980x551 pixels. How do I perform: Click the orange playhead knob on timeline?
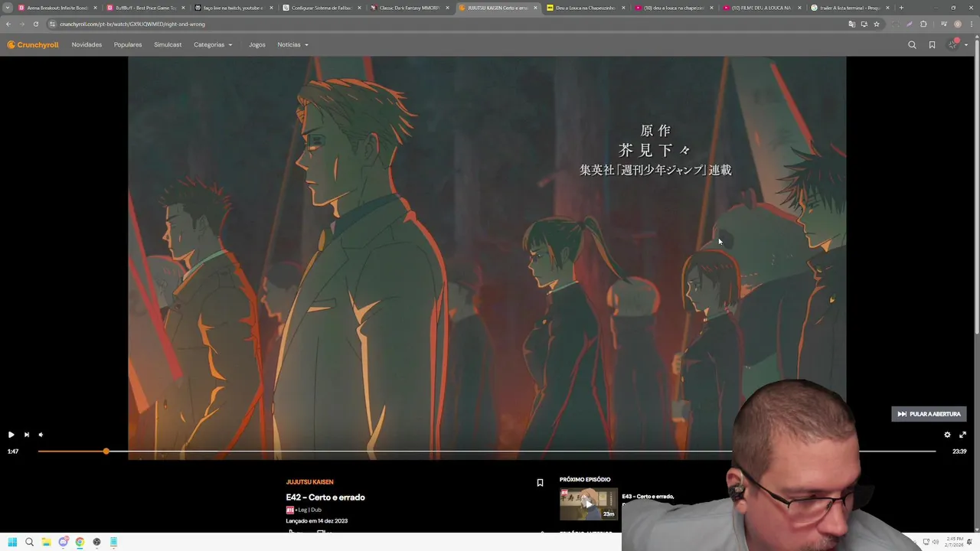point(106,452)
